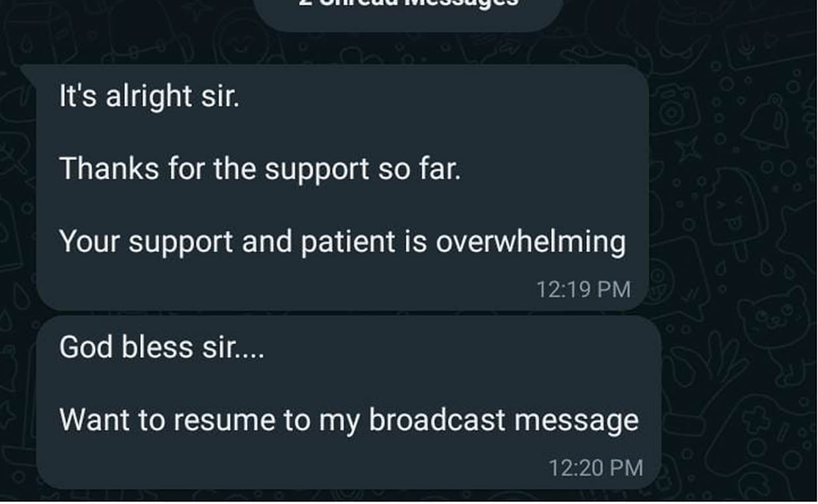
Task: Tap "Your support and patient is overwhelming" text
Action: click(342, 243)
